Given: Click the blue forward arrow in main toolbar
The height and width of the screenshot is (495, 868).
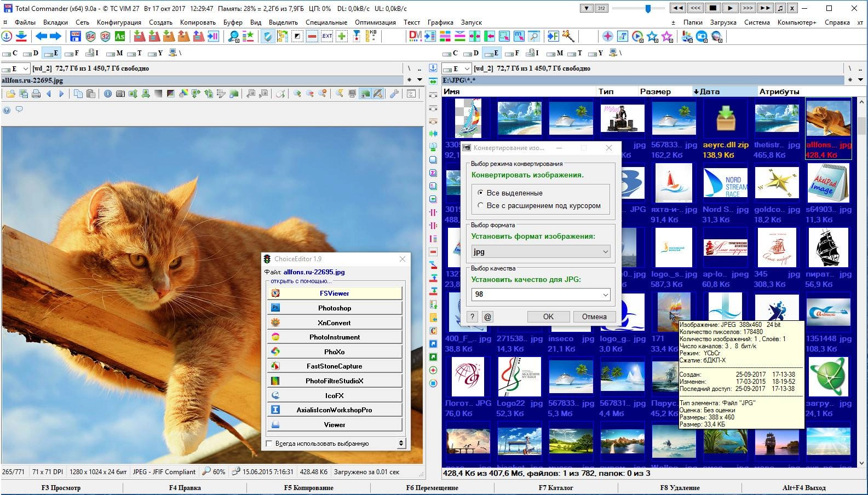Looking at the screenshot, I should click(55, 37).
